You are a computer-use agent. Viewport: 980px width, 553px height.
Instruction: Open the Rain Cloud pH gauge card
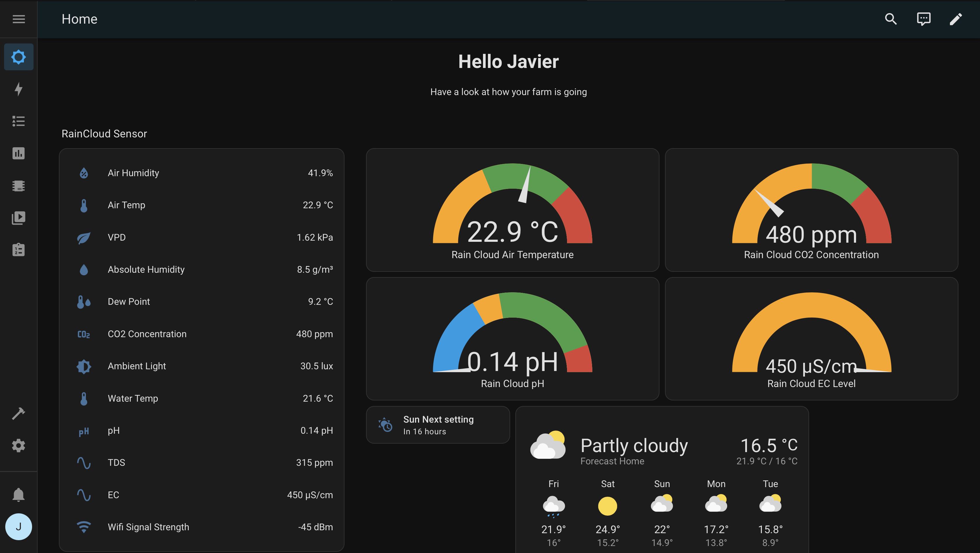point(512,339)
